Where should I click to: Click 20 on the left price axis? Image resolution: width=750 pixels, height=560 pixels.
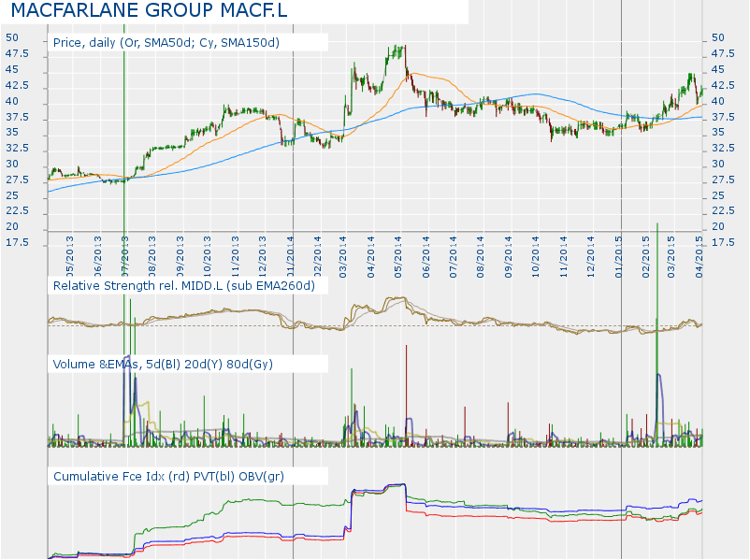tap(12, 226)
